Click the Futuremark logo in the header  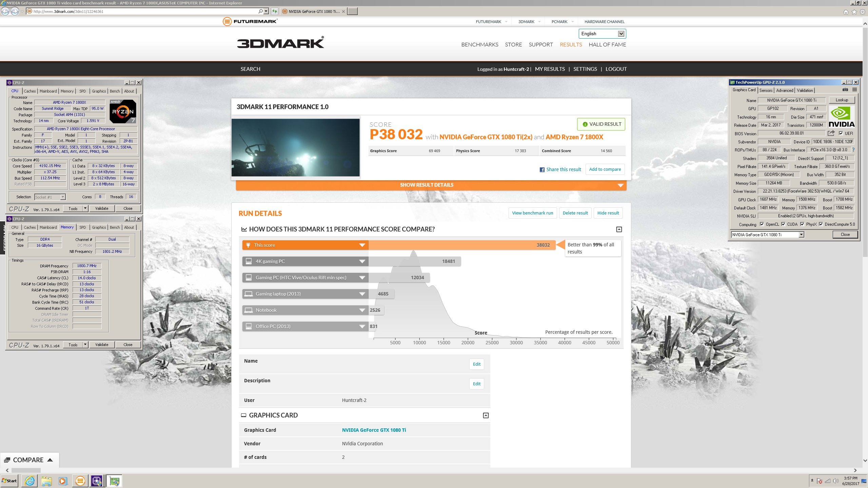[x=250, y=21]
